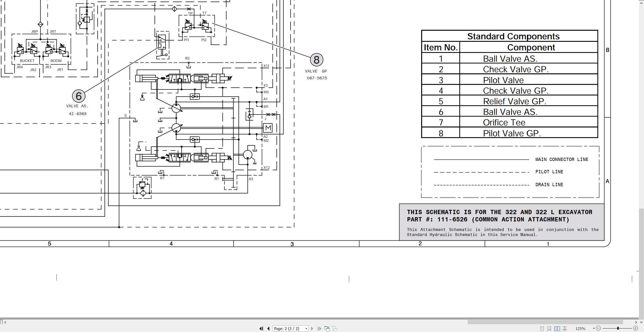
Task: Click the previous view navigation icon
Action: pos(327,328)
